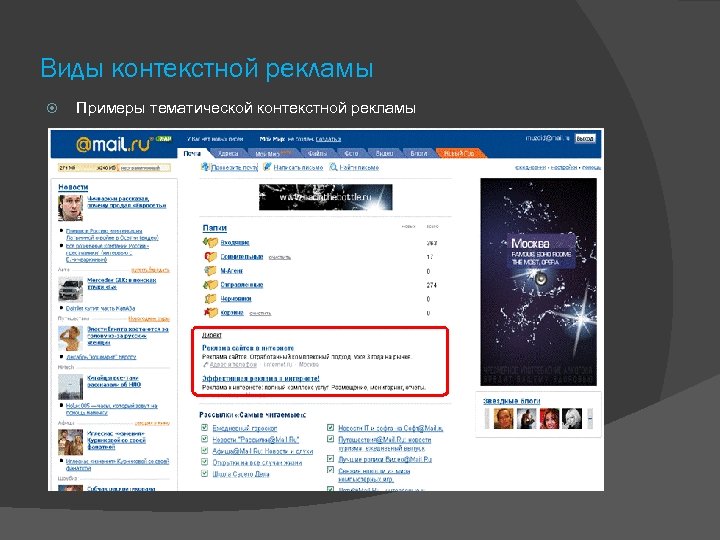
Task: Toggle the Путешествия@Mail.Ru checkbox
Action: click(330, 439)
